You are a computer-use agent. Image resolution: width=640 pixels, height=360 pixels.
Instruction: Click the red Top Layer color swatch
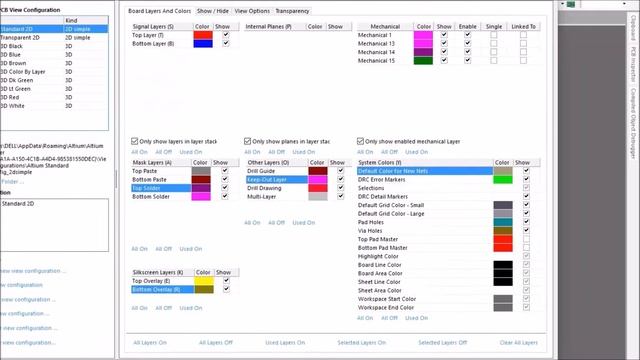[x=203, y=35]
